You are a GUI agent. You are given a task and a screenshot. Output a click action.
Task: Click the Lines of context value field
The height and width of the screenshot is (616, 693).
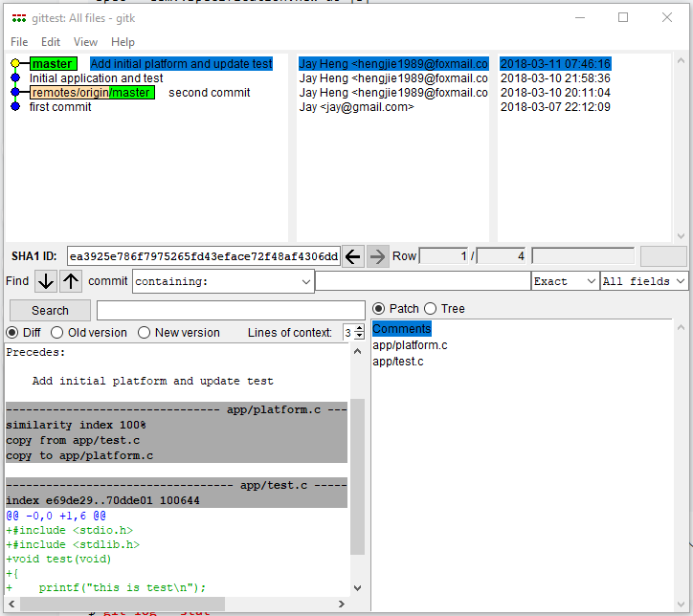pos(348,333)
